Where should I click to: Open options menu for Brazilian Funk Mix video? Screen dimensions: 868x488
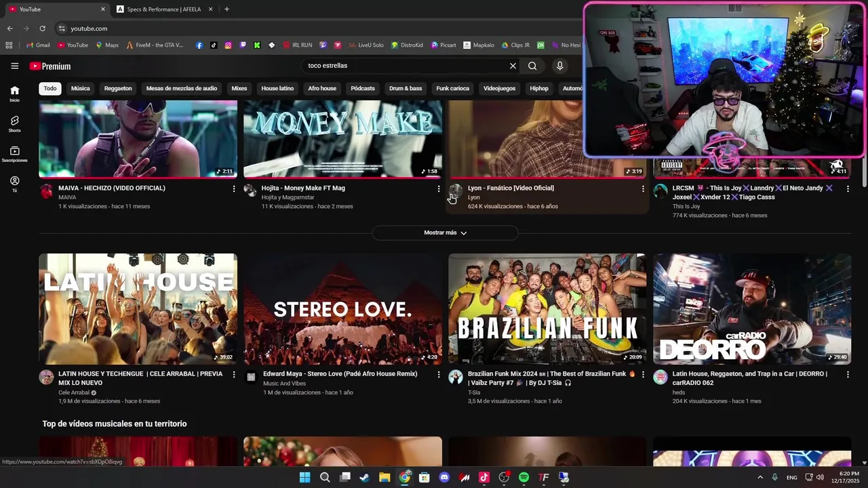(643, 374)
